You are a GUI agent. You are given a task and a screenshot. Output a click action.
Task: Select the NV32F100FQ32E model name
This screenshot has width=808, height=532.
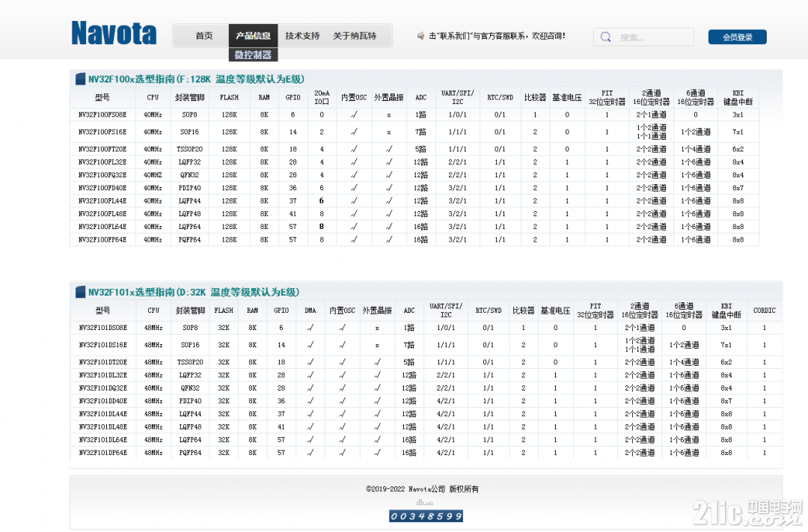[x=102, y=175]
